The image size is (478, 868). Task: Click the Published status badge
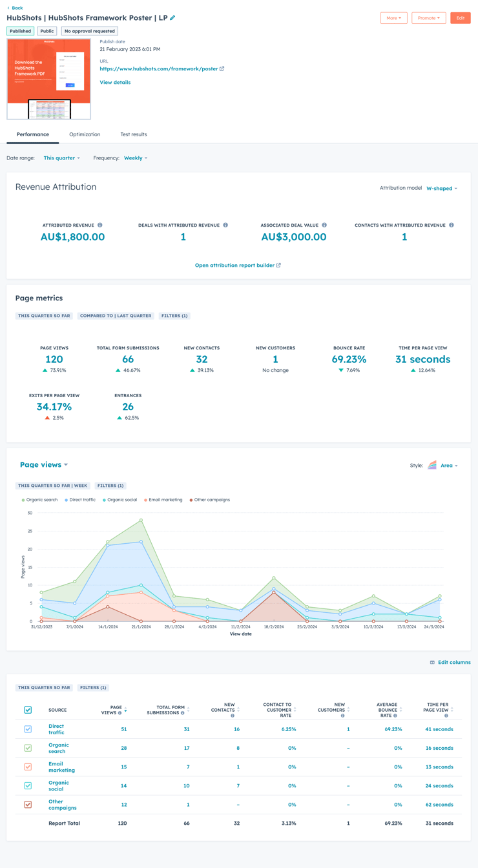tap(20, 31)
